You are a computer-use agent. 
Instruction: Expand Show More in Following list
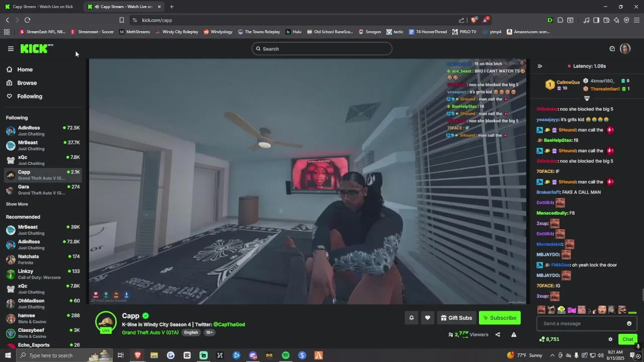(x=17, y=204)
